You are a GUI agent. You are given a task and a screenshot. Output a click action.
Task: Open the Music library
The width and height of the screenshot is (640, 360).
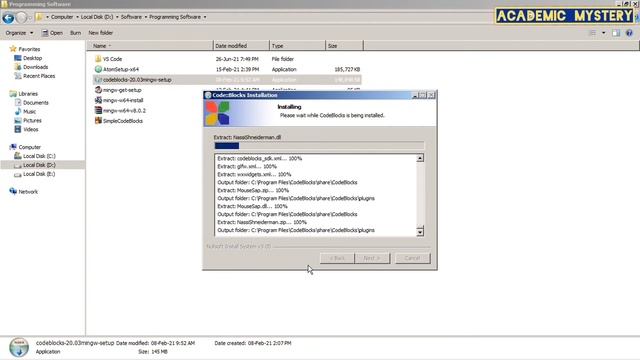pos(29,111)
